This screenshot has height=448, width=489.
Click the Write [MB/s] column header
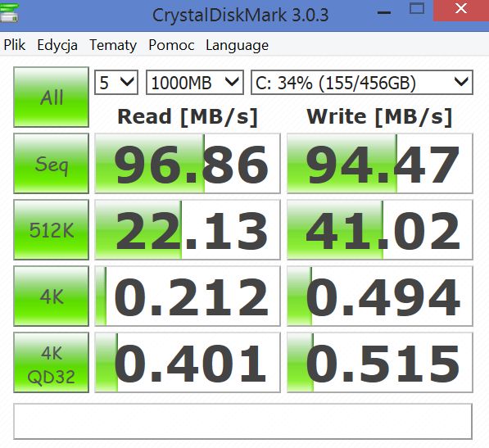coord(379,117)
